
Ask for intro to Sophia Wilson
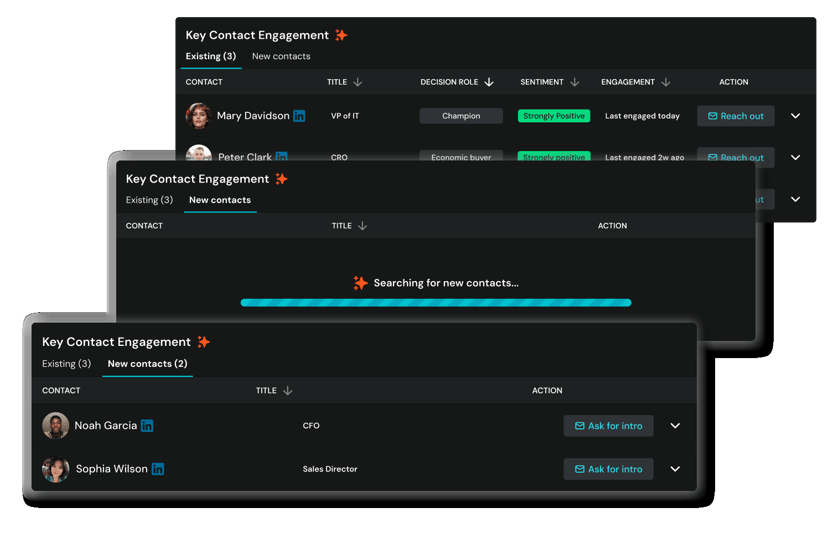(x=609, y=469)
